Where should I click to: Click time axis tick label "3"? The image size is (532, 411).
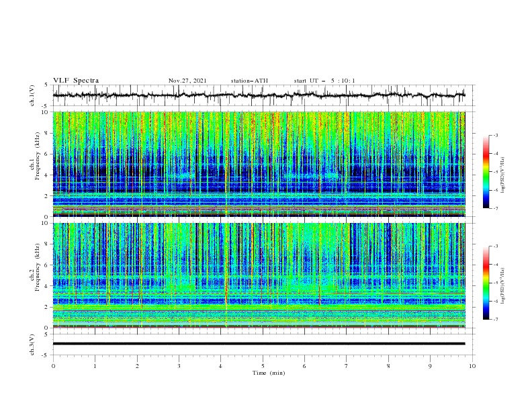(x=179, y=366)
